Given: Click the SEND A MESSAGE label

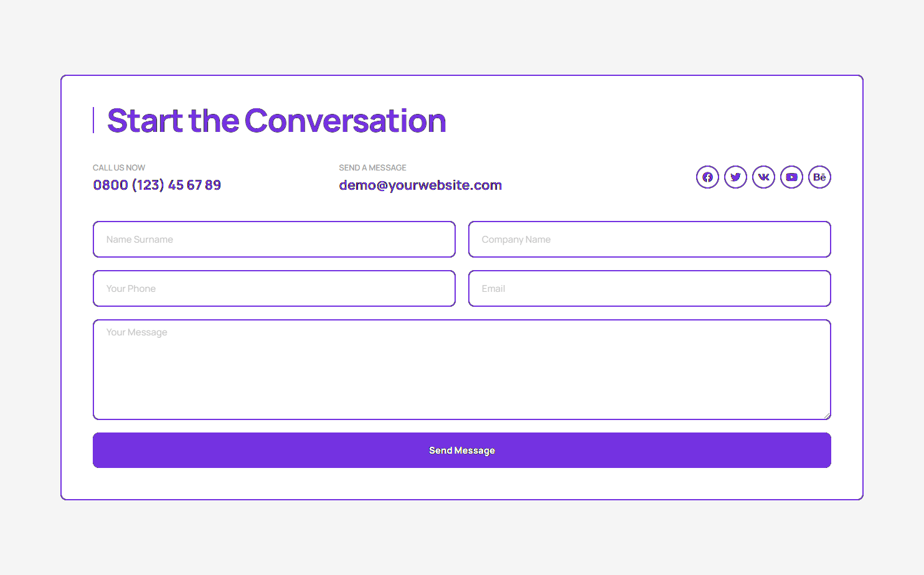Looking at the screenshot, I should coord(372,168).
